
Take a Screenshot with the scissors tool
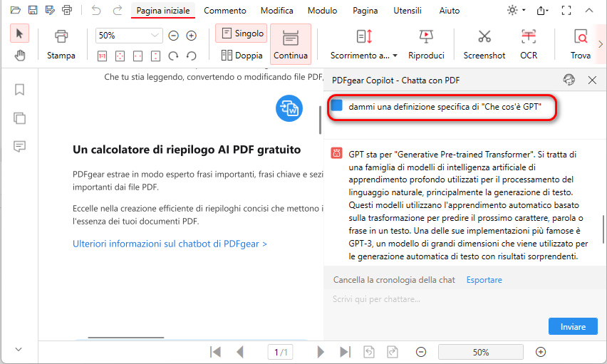pyautogui.click(x=484, y=44)
